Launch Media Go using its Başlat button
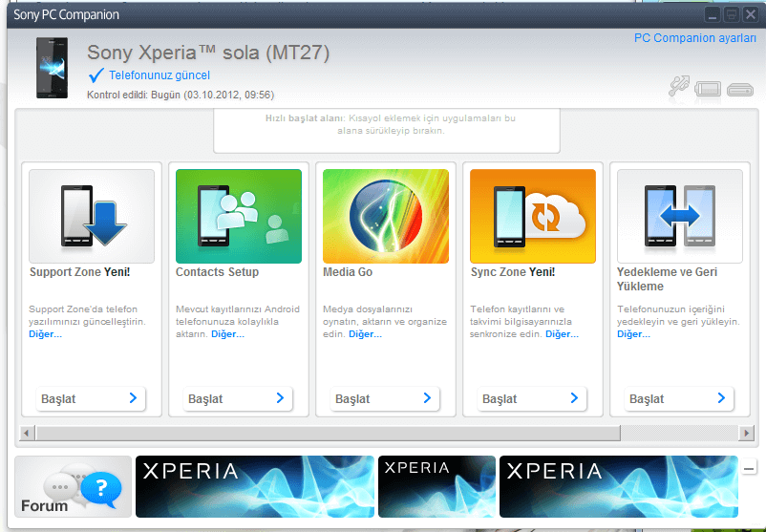 tap(385, 398)
